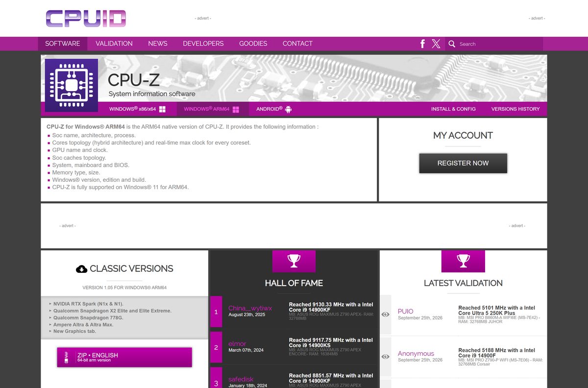Click the search magnifier icon
Viewport: 588px width, 388px height.
tap(452, 44)
